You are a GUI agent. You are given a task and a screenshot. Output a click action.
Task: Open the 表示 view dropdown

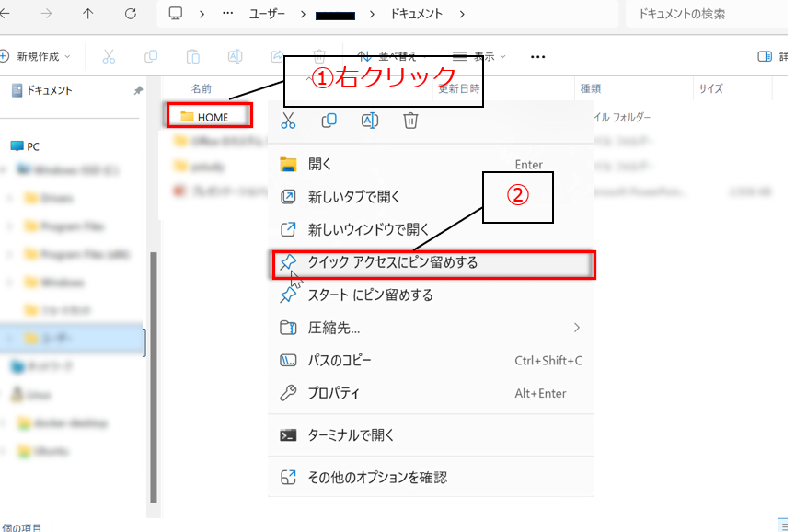[x=479, y=57]
